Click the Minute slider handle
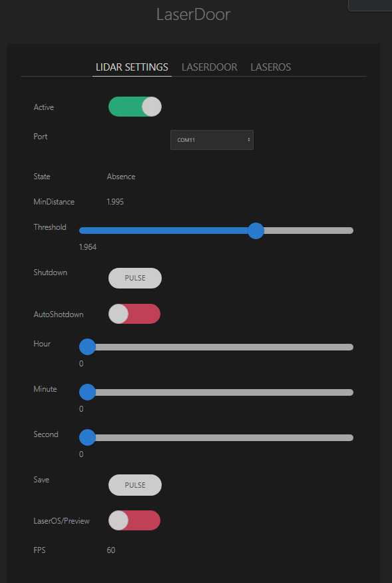 pyautogui.click(x=88, y=392)
